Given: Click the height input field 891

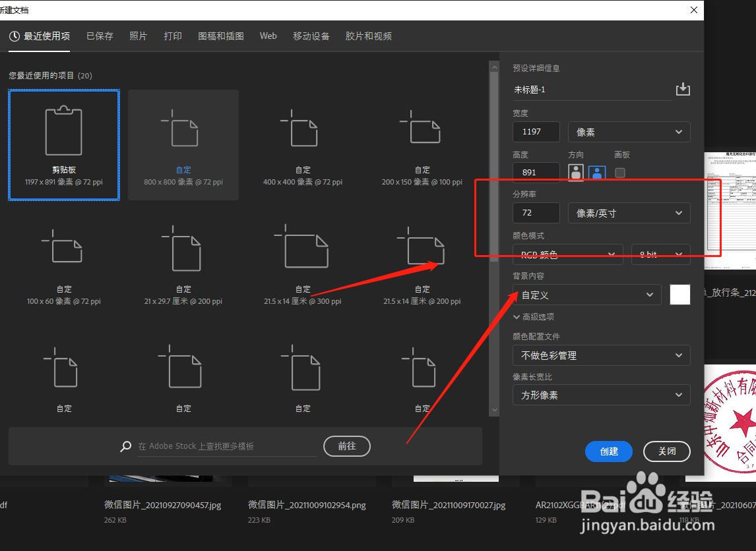Looking at the screenshot, I should (x=536, y=173).
